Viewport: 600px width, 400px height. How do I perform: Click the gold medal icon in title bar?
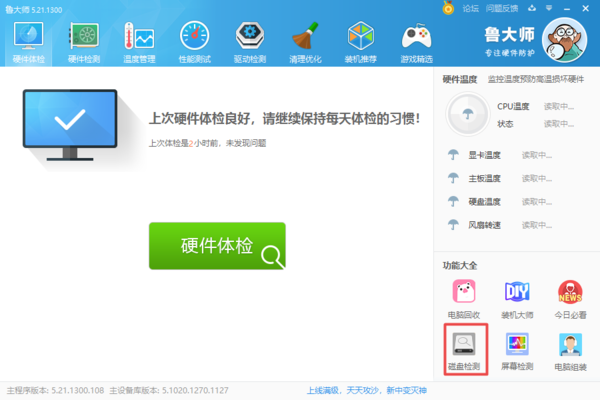tap(449, 8)
